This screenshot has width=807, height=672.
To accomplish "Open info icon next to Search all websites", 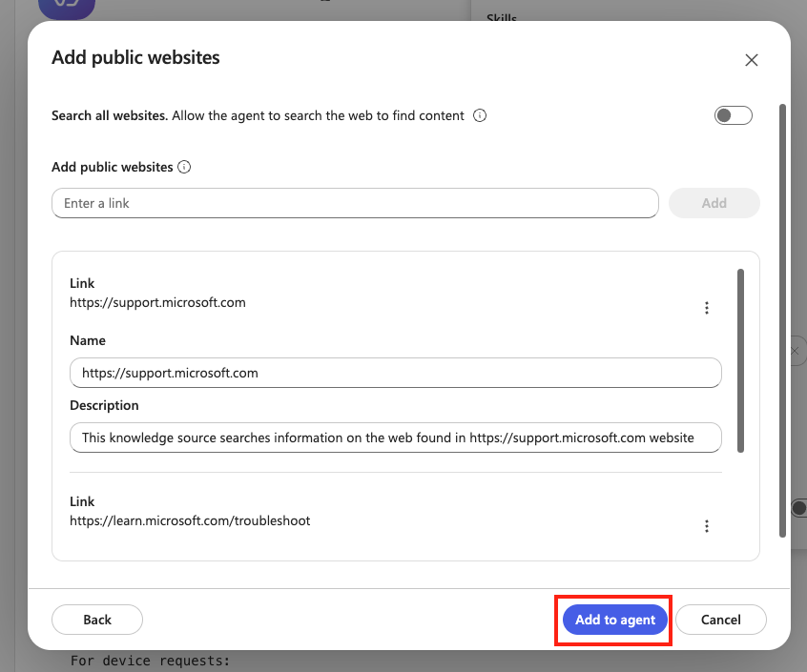I will coord(480,115).
